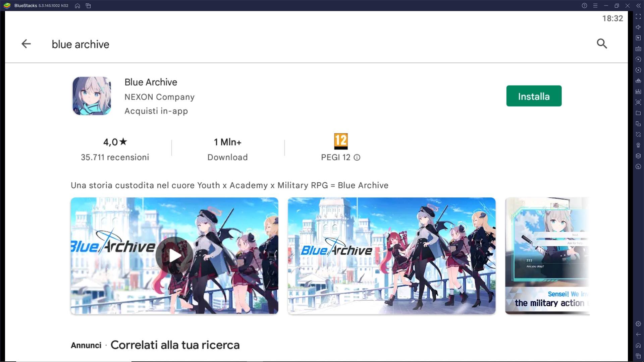This screenshot has width=644, height=362.
Task: Click the rotate screen icon
Action: (x=638, y=134)
